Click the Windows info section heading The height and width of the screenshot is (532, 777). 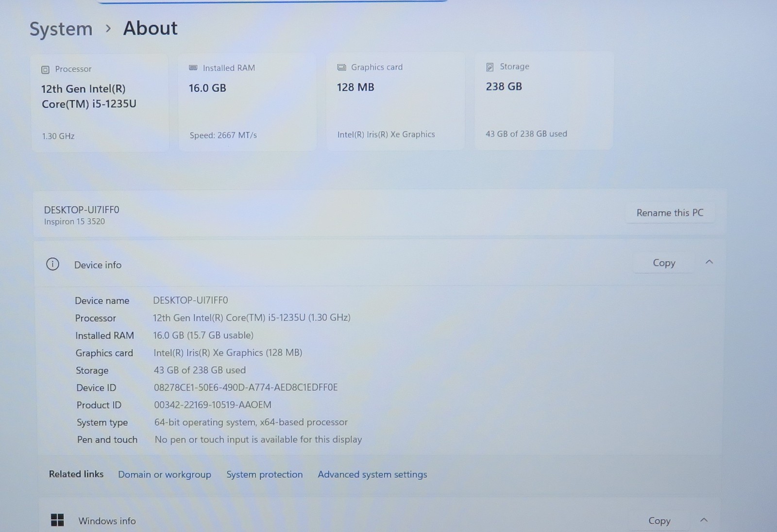[x=107, y=521]
